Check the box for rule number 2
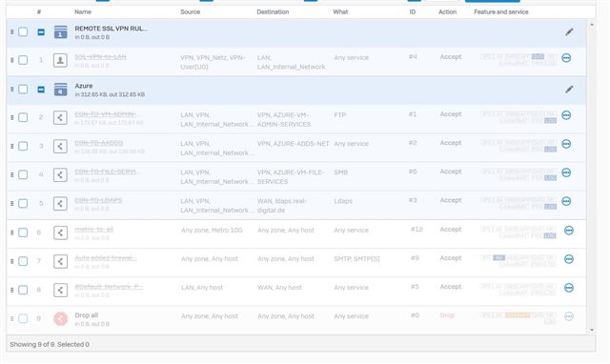Screen dimensions: 610x364 pyautogui.click(x=23, y=117)
